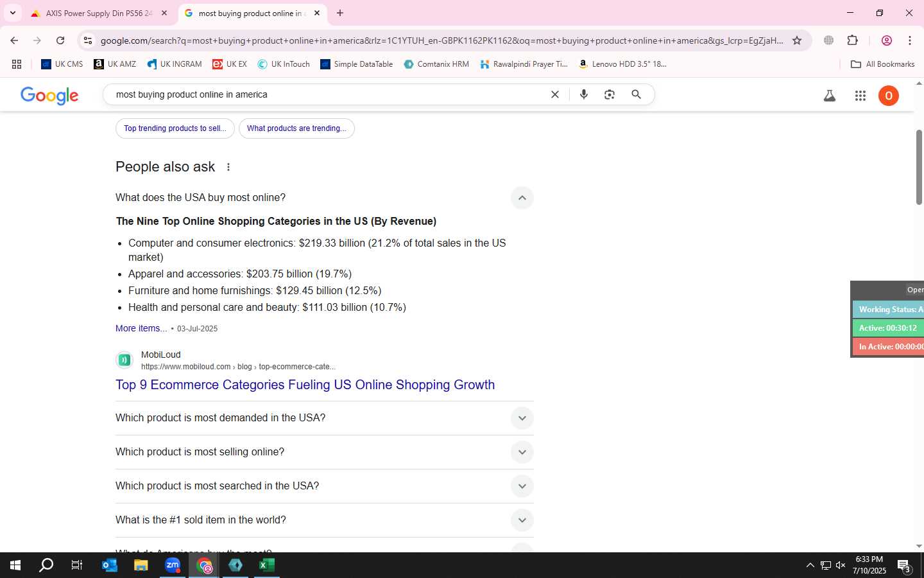
Task: Open Outlook from the taskbar
Action: (110, 565)
